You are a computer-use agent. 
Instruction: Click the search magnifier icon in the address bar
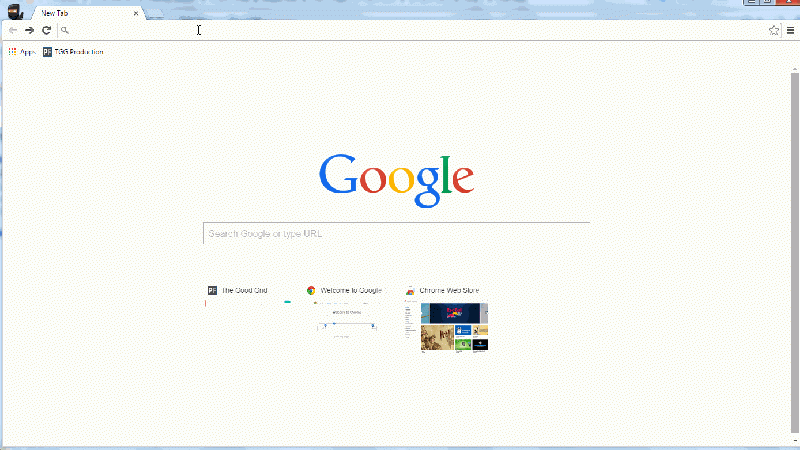coord(65,30)
